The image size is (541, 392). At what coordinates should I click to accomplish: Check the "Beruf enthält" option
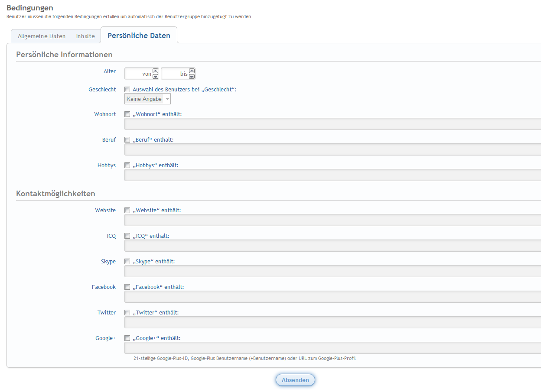click(x=127, y=140)
